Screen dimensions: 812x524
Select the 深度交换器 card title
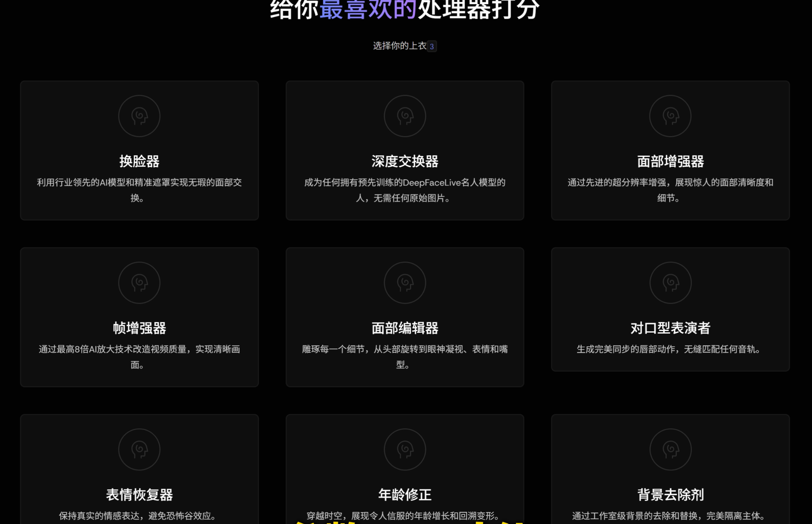click(405, 161)
